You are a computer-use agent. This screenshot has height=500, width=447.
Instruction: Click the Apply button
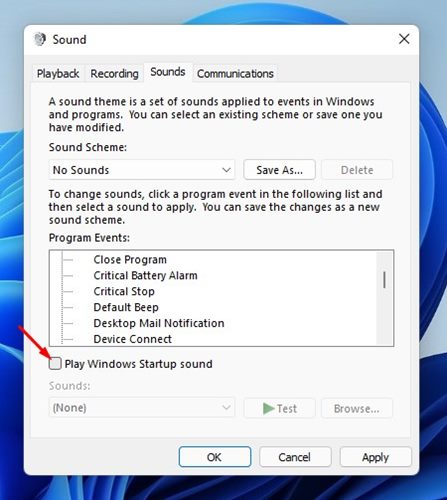pyautogui.click(x=375, y=457)
